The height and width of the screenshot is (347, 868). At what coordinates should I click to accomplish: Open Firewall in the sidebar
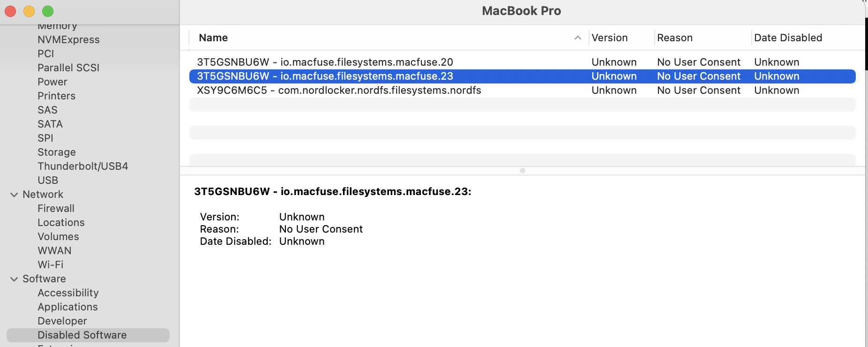pos(56,209)
